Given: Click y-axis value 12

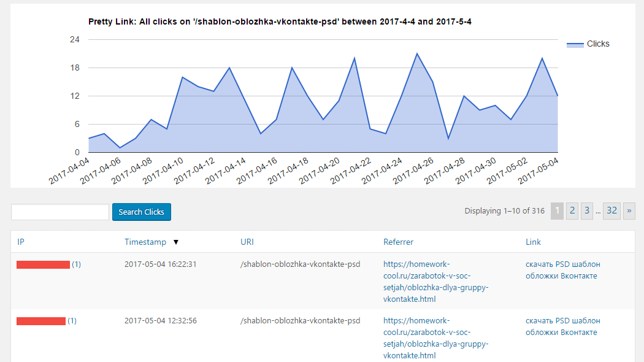Looking at the screenshot, I should pyautogui.click(x=75, y=96).
